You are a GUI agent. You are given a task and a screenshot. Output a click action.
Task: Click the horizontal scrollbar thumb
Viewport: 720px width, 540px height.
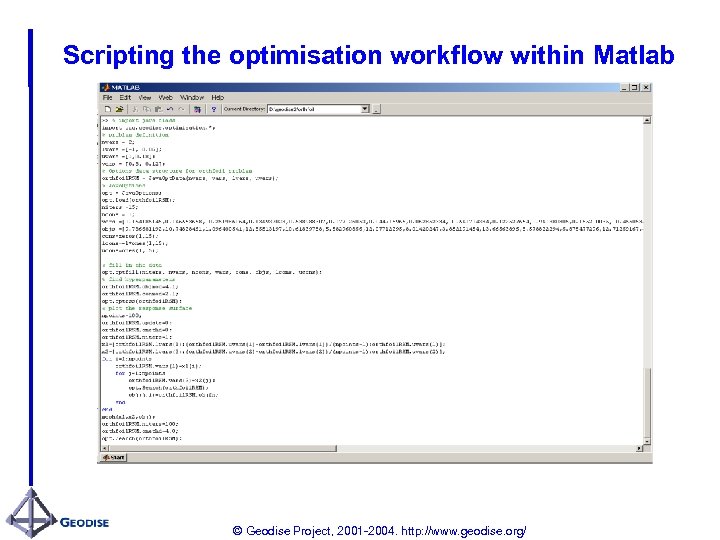click(x=223, y=448)
